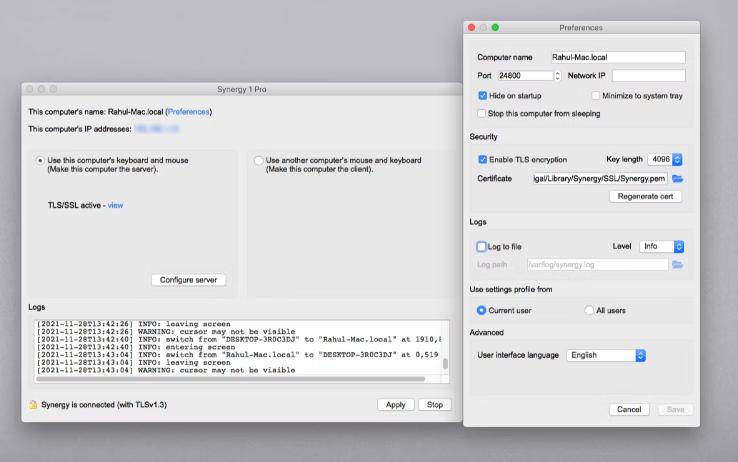Click Preferences link in Synergy window

tap(188, 112)
